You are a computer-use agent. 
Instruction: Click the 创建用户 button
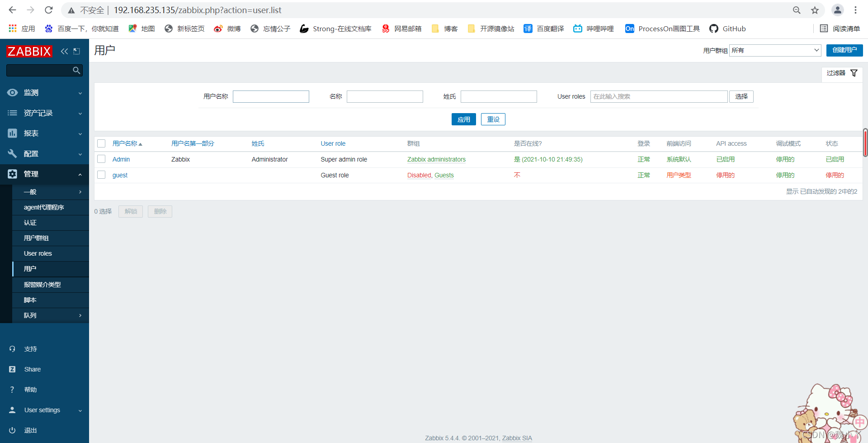(844, 50)
